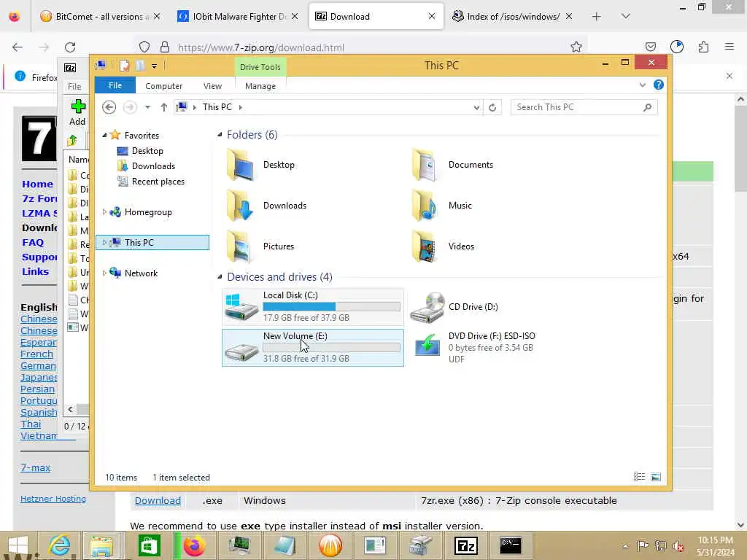747x560 pixels.
Task: Open Windows Store from taskbar
Action: pyautogui.click(x=149, y=545)
